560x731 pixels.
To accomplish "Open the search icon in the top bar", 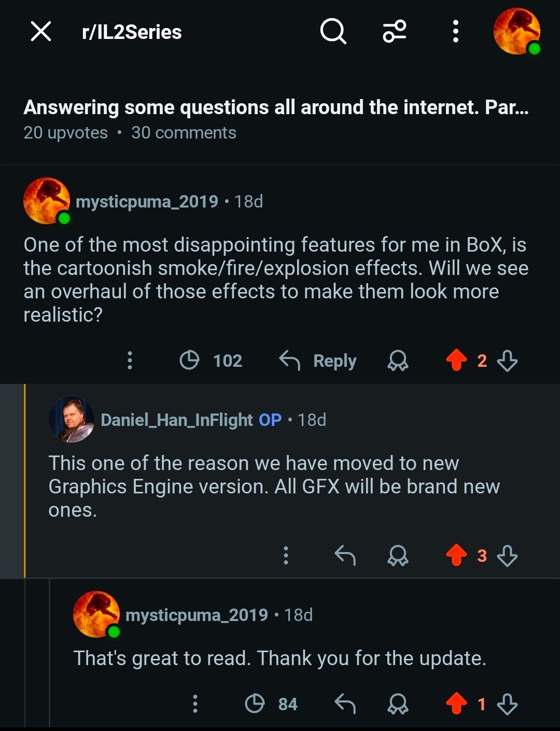I will coord(333,32).
